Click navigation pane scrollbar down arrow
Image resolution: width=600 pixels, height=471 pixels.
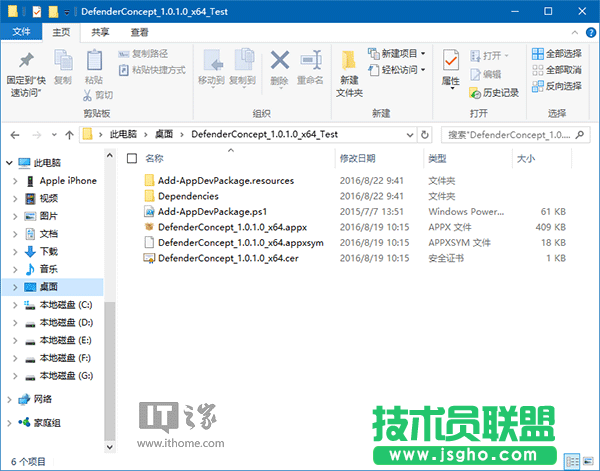coord(109,447)
